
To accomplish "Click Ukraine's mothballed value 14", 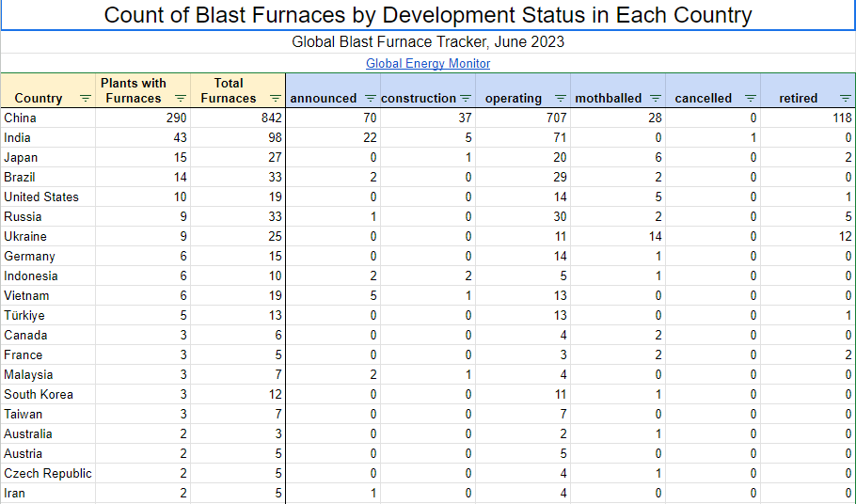I will [655, 236].
